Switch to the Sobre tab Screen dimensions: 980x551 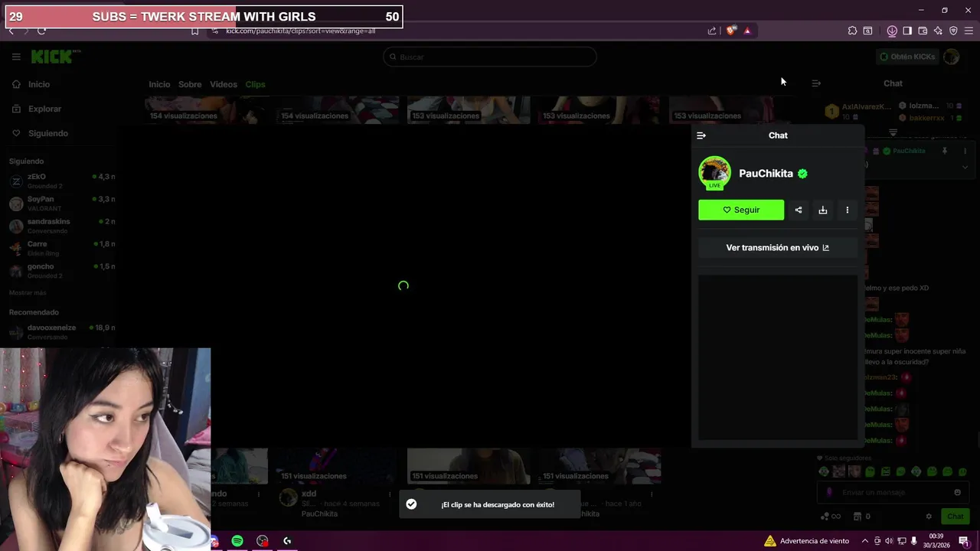pyautogui.click(x=190, y=84)
